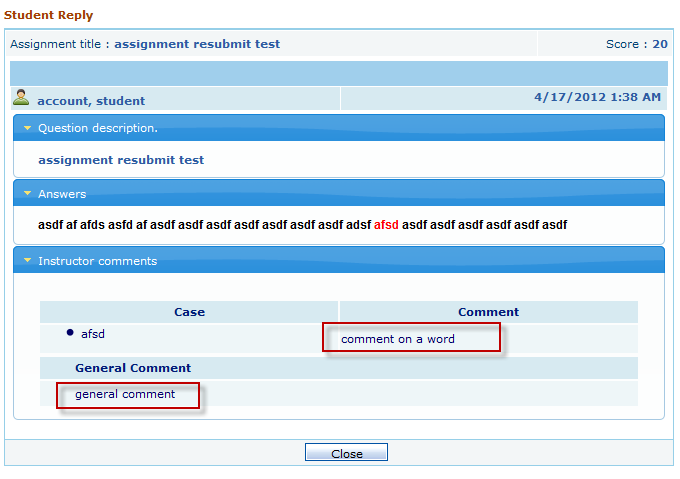Click the Student Reply window title
The image size is (680, 479).
[48, 15]
